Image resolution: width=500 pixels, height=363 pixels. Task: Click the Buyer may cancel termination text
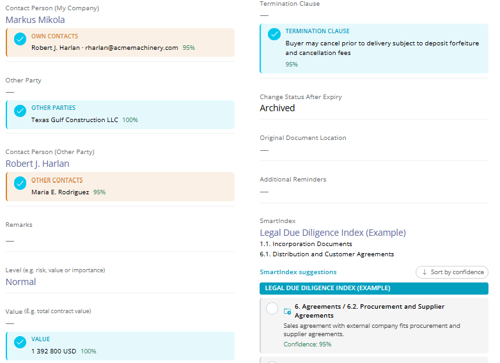(x=382, y=48)
